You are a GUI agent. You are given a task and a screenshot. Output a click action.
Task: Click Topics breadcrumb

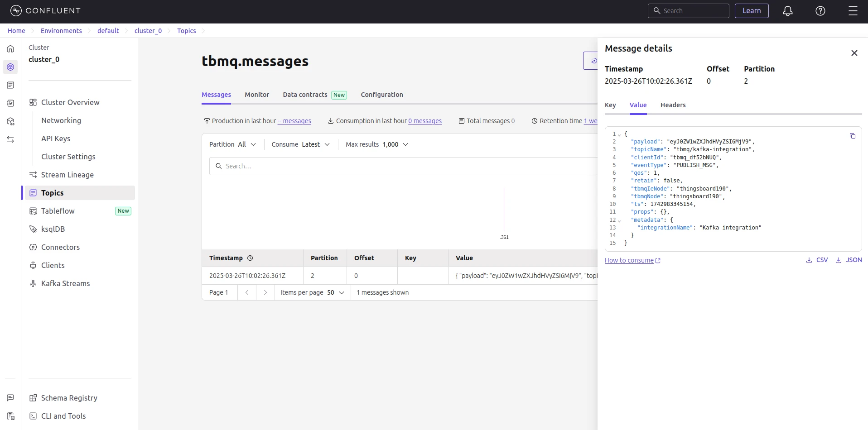(x=186, y=31)
